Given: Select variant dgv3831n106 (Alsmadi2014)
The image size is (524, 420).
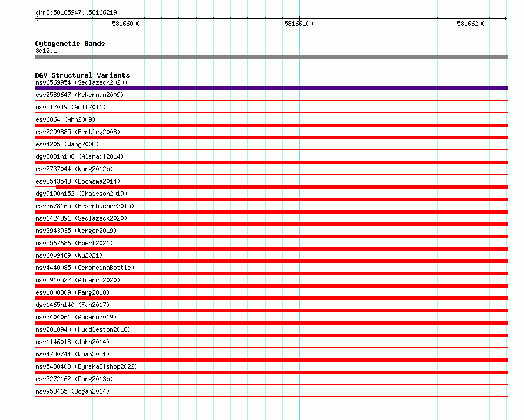Looking at the screenshot, I should click(x=79, y=156).
